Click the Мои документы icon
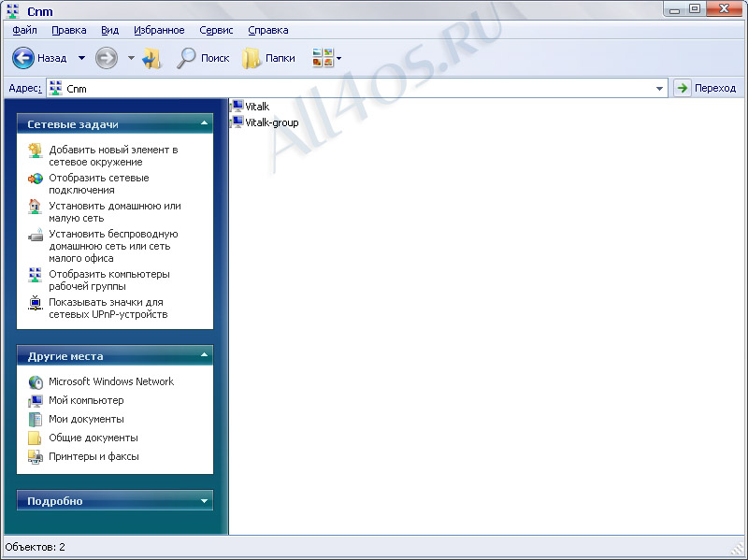The height and width of the screenshot is (560, 748). pyautogui.click(x=36, y=419)
